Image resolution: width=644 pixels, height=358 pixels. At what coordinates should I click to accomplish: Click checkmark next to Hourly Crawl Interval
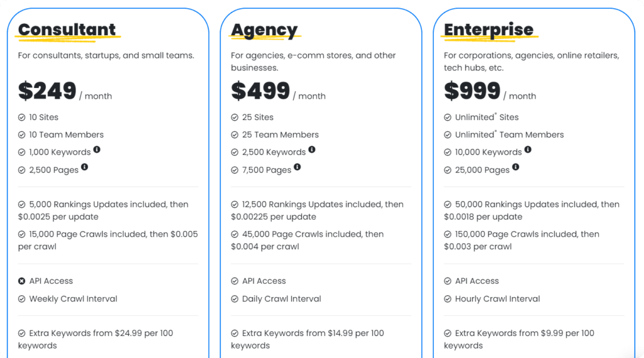tap(448, 299)
